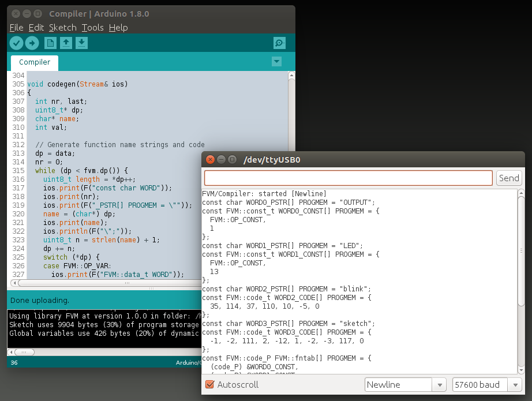
Task: Create a new sketch with New icon
Action: click(50, 43)
